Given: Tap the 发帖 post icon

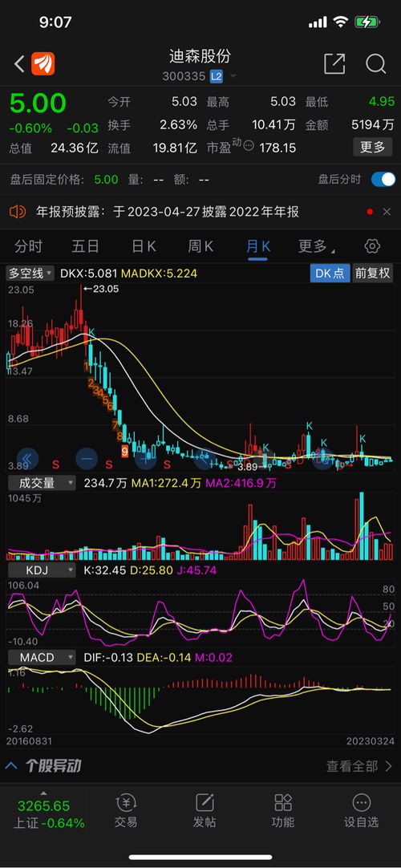Looking at the screenshot, I should (204, 803).
